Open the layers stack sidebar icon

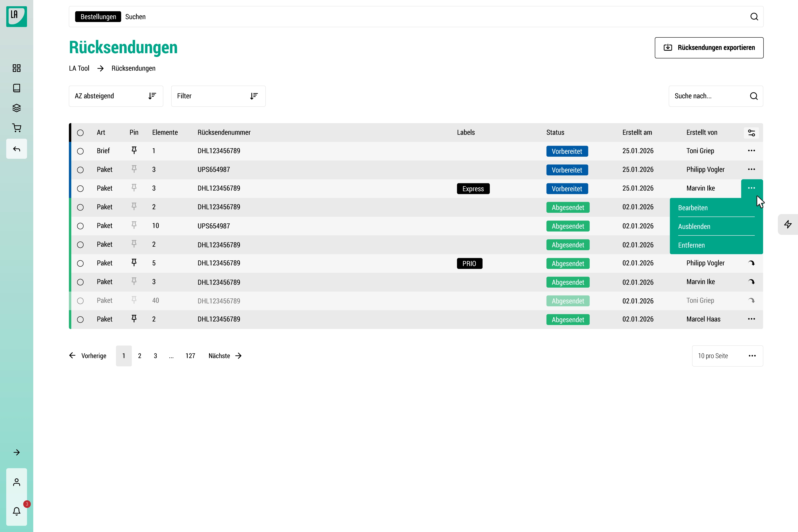point(16,108)
